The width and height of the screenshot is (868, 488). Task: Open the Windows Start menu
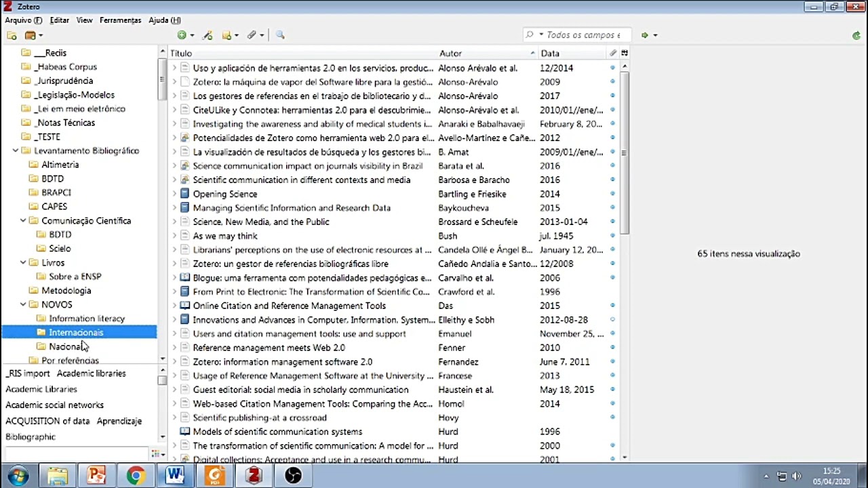[18, 476]
